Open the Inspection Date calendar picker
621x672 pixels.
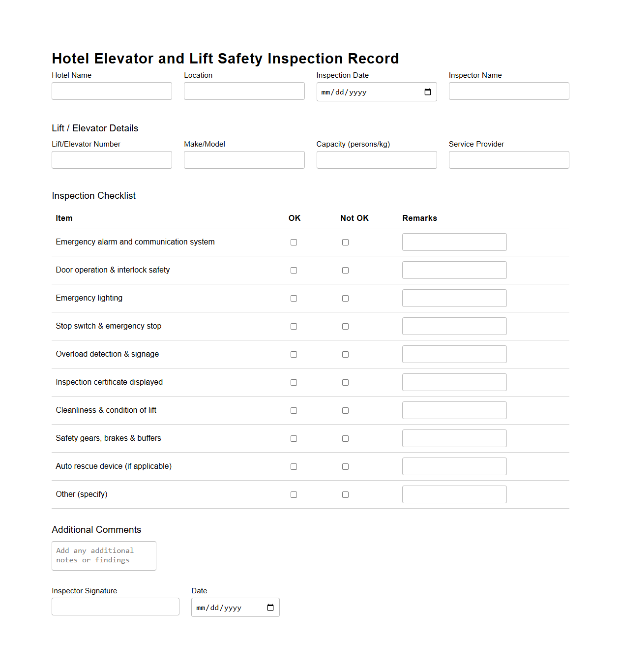[x=427, y=92]
